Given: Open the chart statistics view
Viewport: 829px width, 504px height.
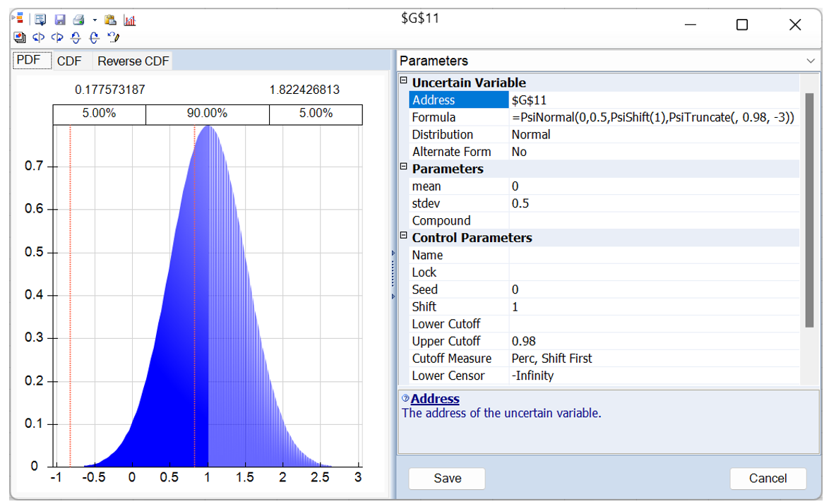Looking at the screenshot, I should [130, 19].
